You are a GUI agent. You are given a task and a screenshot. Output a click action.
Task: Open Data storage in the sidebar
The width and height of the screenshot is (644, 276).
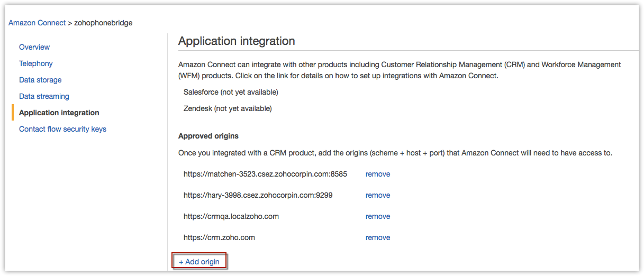pyautogui.click(x=40, y=80)
